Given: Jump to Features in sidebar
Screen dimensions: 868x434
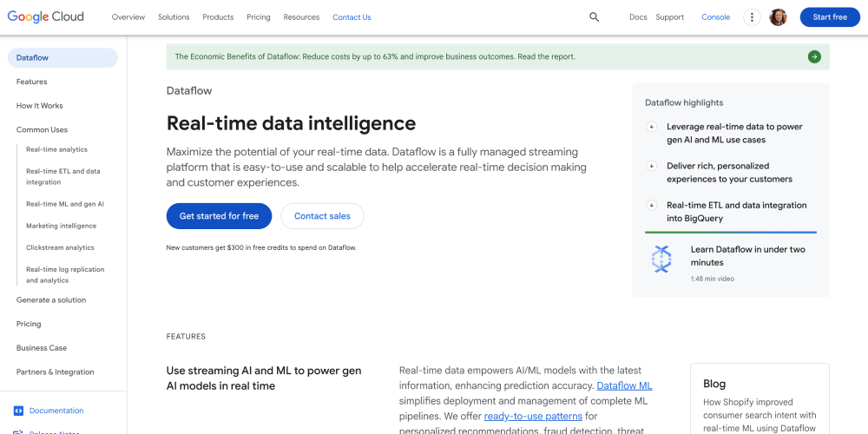Looking at the screenshot, I should click(x=31, y=82).
